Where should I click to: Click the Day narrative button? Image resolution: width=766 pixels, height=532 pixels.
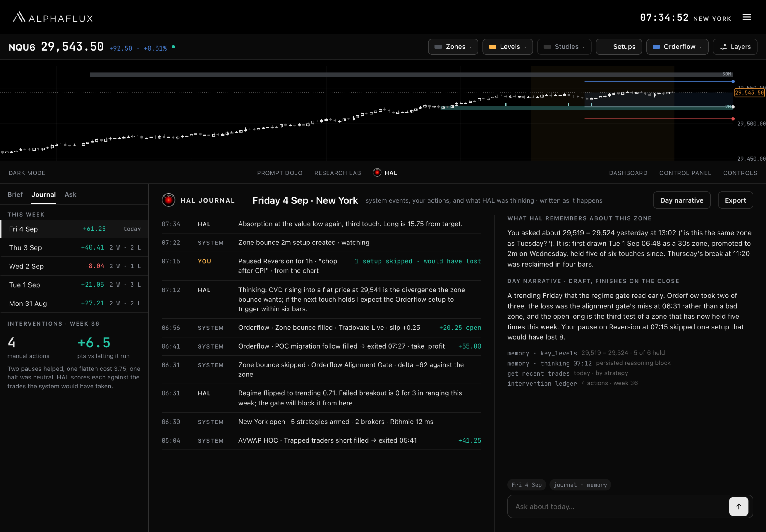coord(682,200)
